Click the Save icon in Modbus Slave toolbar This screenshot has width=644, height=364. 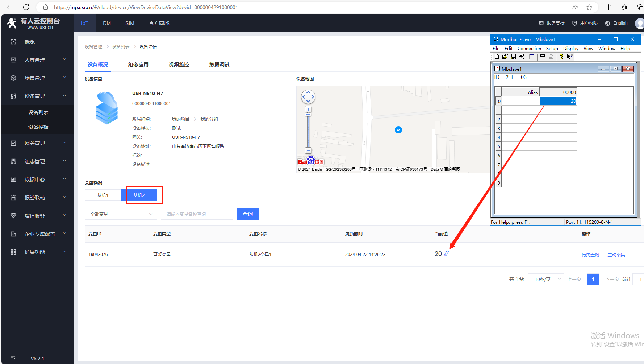[513, 57]
